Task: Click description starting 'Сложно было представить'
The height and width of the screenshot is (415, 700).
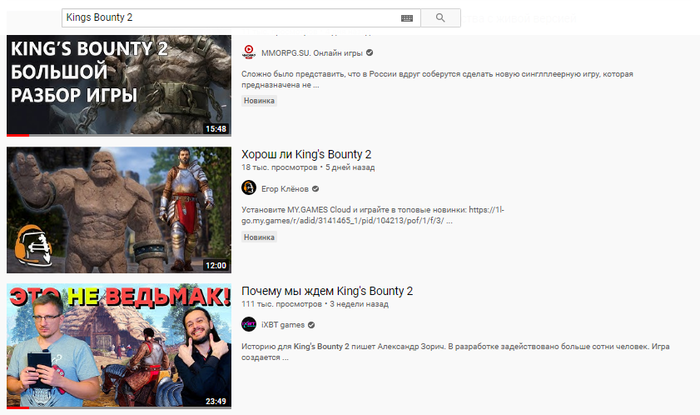Action: (x=437, y=79)
